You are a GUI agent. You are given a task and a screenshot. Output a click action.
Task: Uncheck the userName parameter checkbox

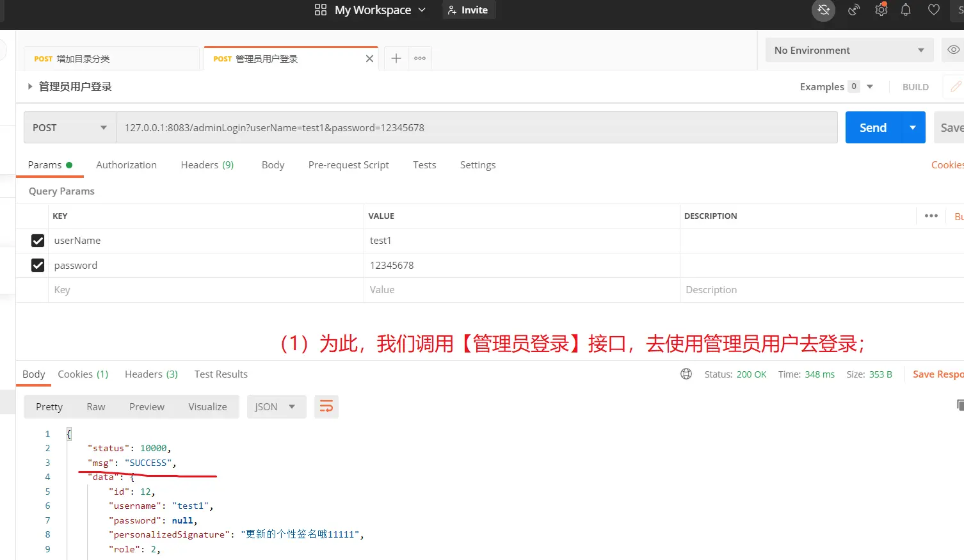point(38,241)
